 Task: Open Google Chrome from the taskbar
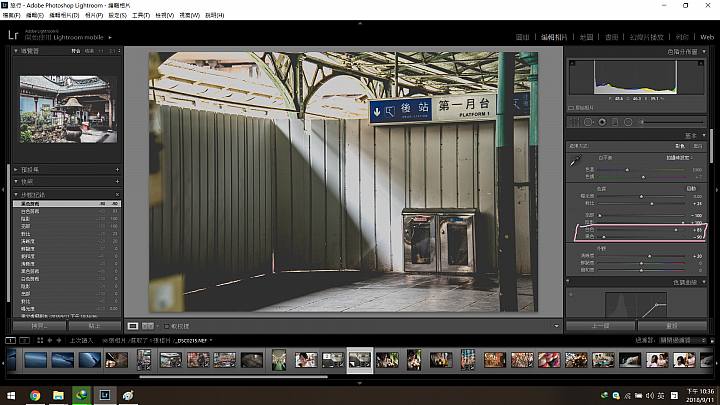(35, 395)
